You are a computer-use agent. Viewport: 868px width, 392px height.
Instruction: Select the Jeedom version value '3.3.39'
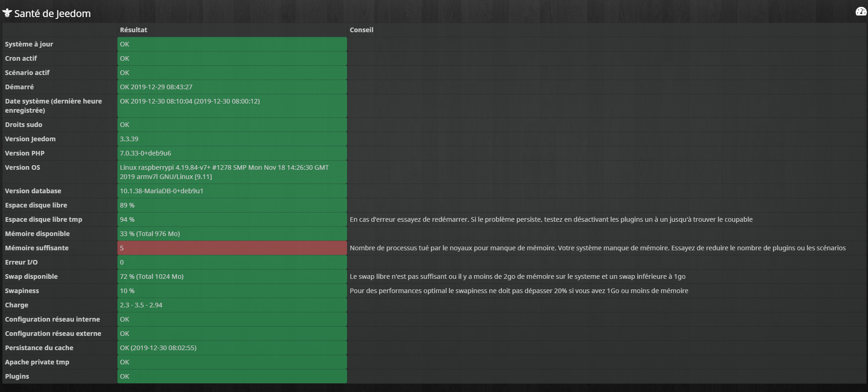[x=129, y=139]
